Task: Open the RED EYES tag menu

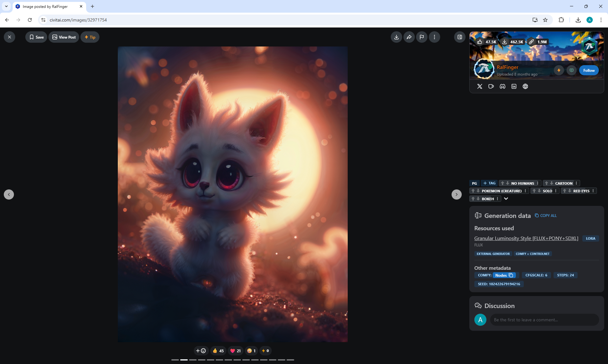Action: pyautogui.click(x=593, y=191)
